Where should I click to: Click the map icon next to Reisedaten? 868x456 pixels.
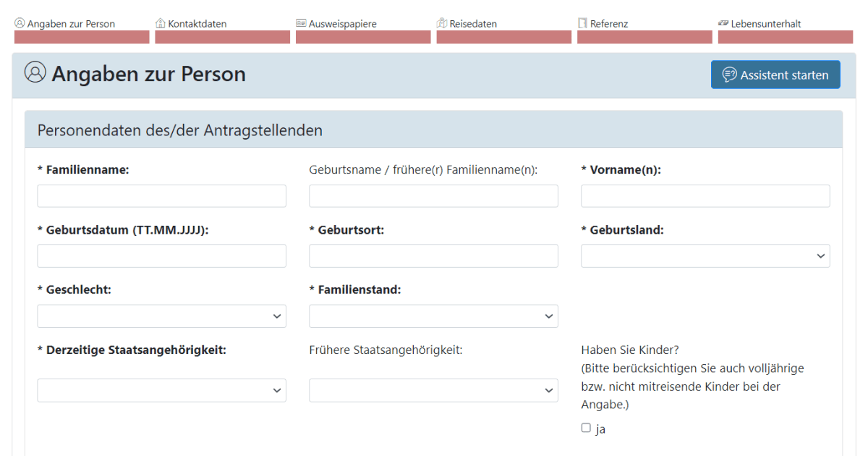[442, 23]
